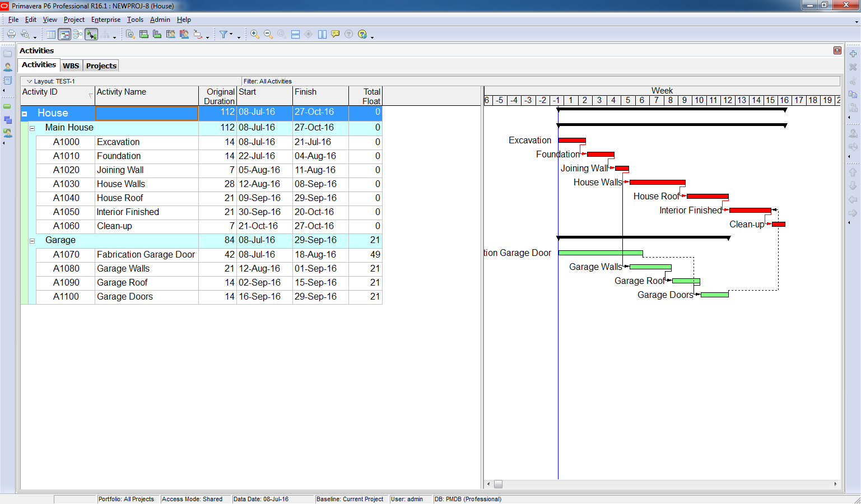Click the red Excavation bar in Gantt chart
This screenshot has height=504, width=861.
coord(572,141)
